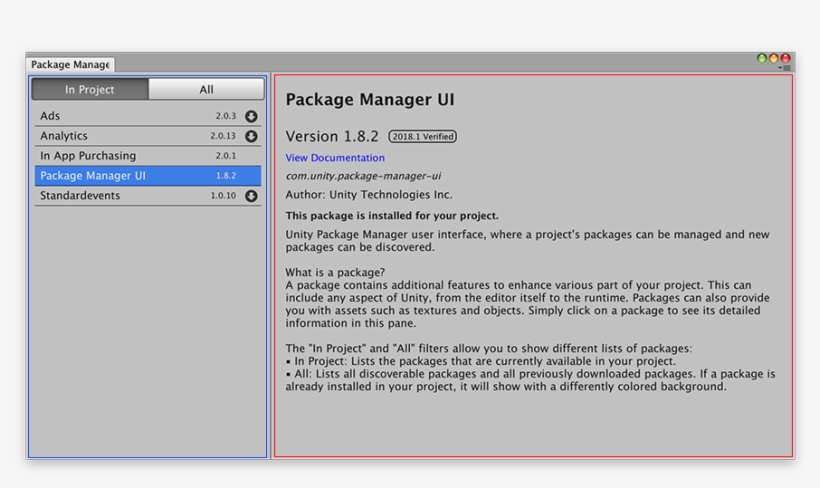The height and width of the screenshot is (488, 820).
Task: Click the 2.0.1 version of In App Purchasing
Action: pyautogui.click(x=226, y=156)
